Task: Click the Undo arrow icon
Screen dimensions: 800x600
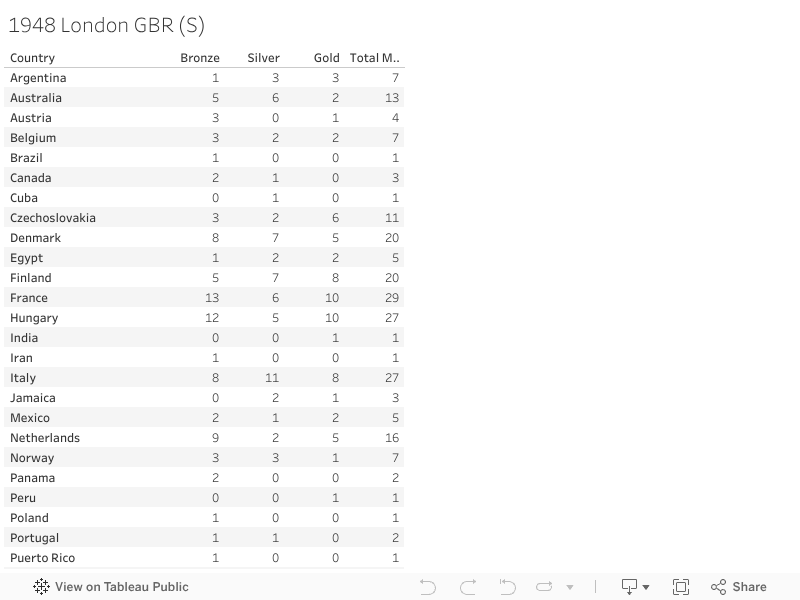Action: coord(428,587)
